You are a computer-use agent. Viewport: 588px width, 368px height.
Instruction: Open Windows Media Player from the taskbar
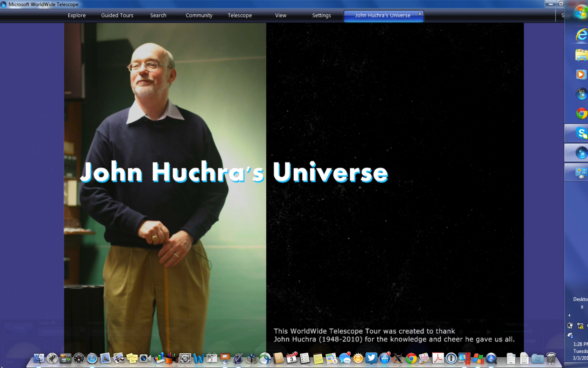[581, 74]
